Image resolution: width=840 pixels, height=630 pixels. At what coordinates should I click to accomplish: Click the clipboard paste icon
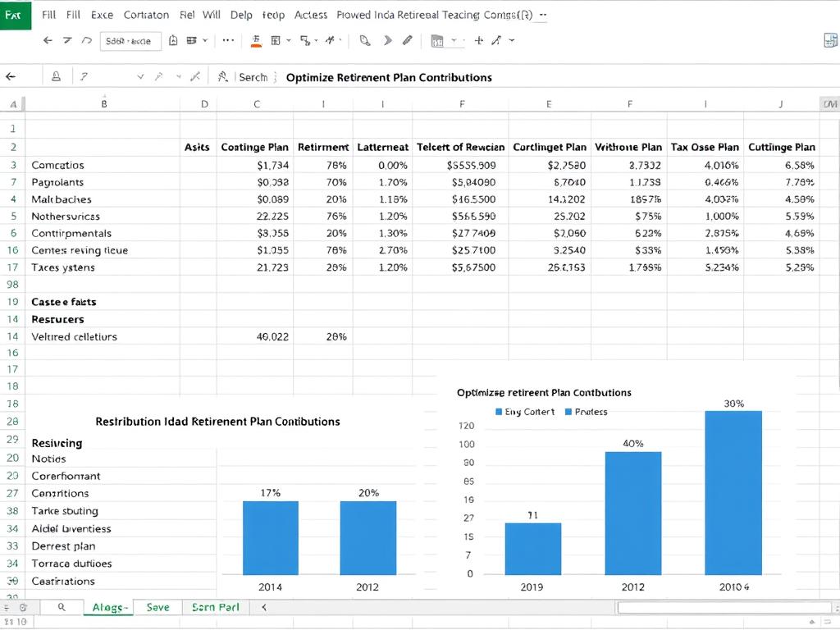coord(175,39)
